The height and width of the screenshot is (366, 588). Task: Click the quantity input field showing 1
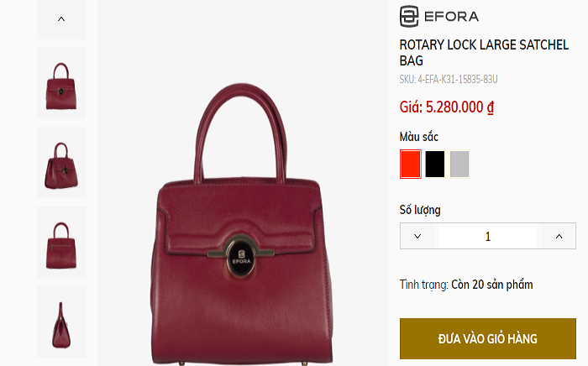[488, 236]
